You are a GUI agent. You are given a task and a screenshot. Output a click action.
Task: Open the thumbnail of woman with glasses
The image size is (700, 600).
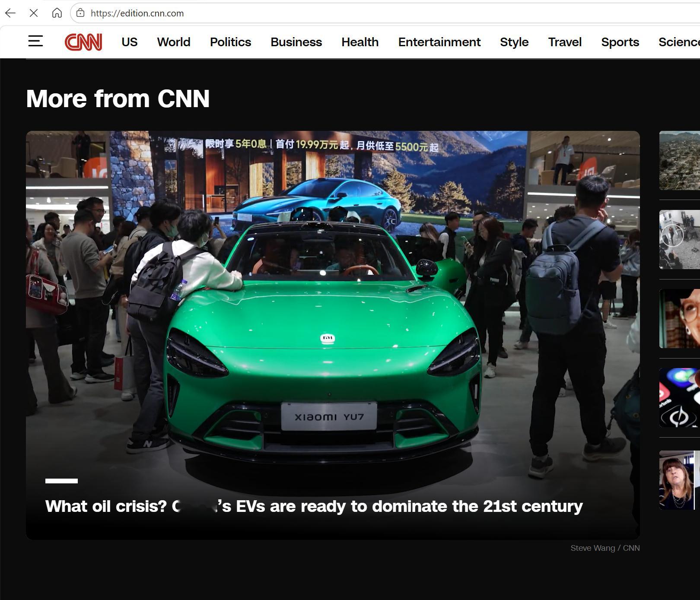pyautogui.click(x=680, y=318)
